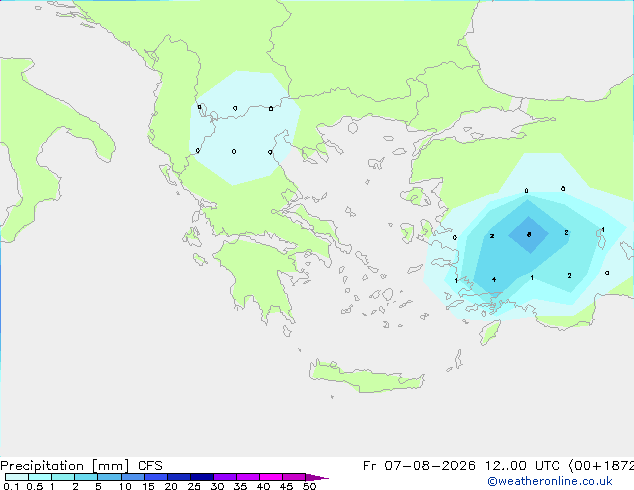Click the '4' precipitation value over Turkey
The height and width of the screenshot is (490, 634).
(x=494, y=279)
